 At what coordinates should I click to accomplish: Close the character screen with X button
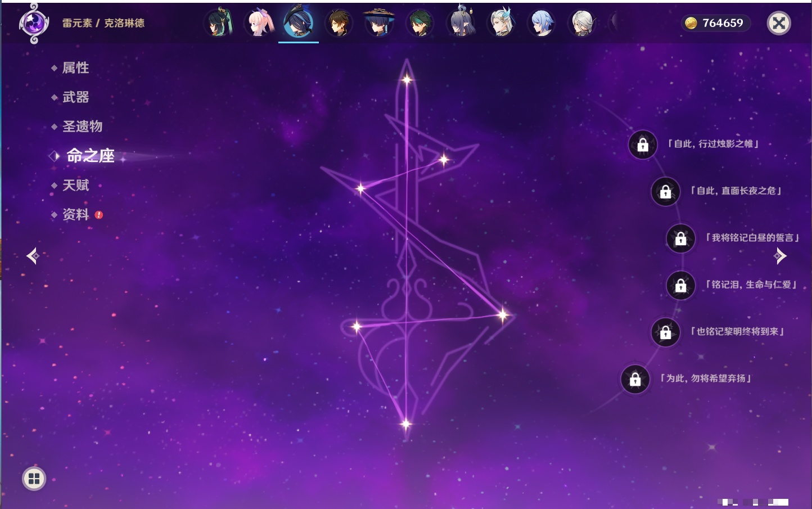pos(779,23)
